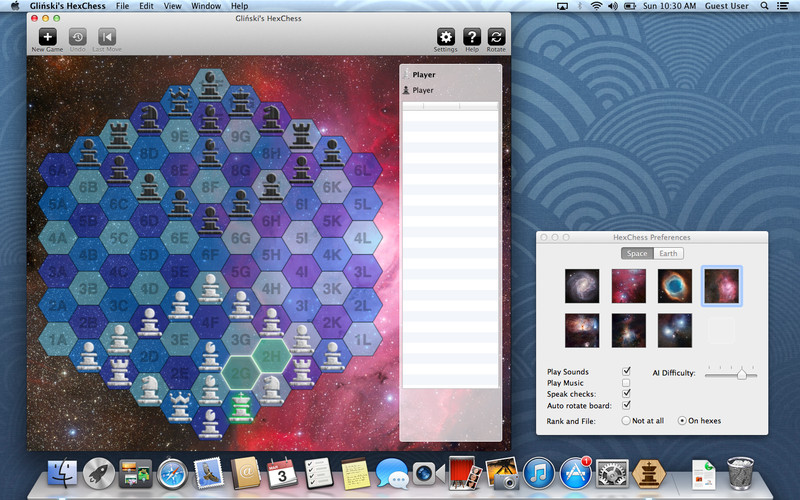Open Notification Center icon

tap(782, 6)
